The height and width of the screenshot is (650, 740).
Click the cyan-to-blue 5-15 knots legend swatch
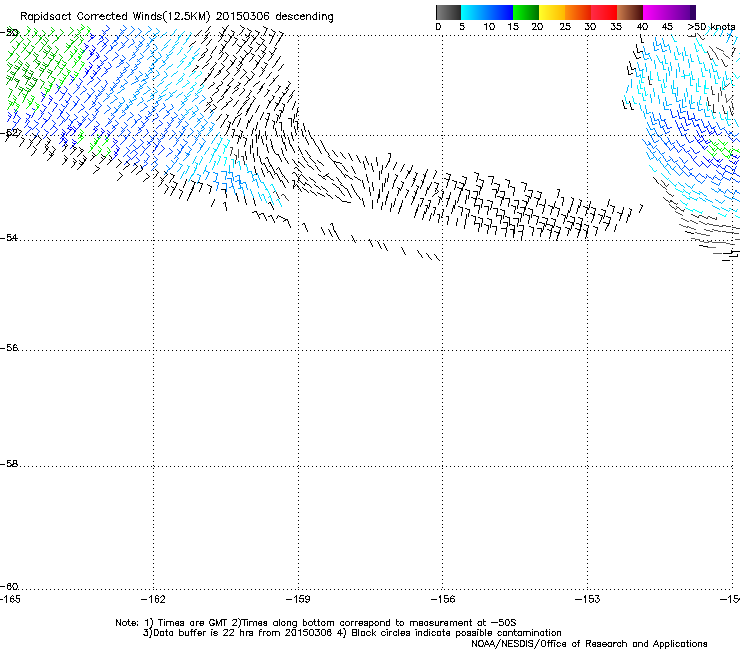pos(487,12)
